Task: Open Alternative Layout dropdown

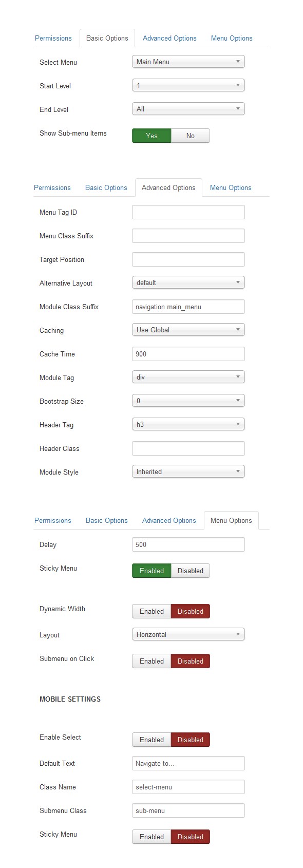Action: [x=188, y=282]
